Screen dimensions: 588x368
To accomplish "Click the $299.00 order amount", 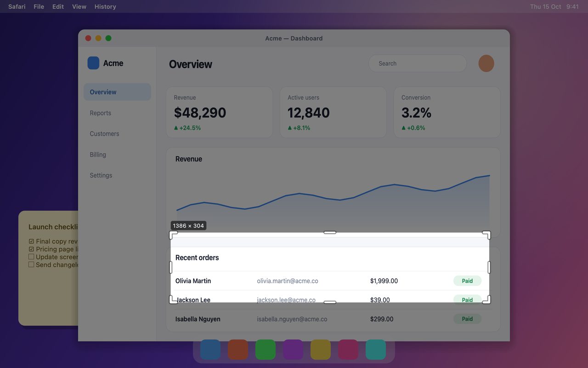I will (382, 319).
